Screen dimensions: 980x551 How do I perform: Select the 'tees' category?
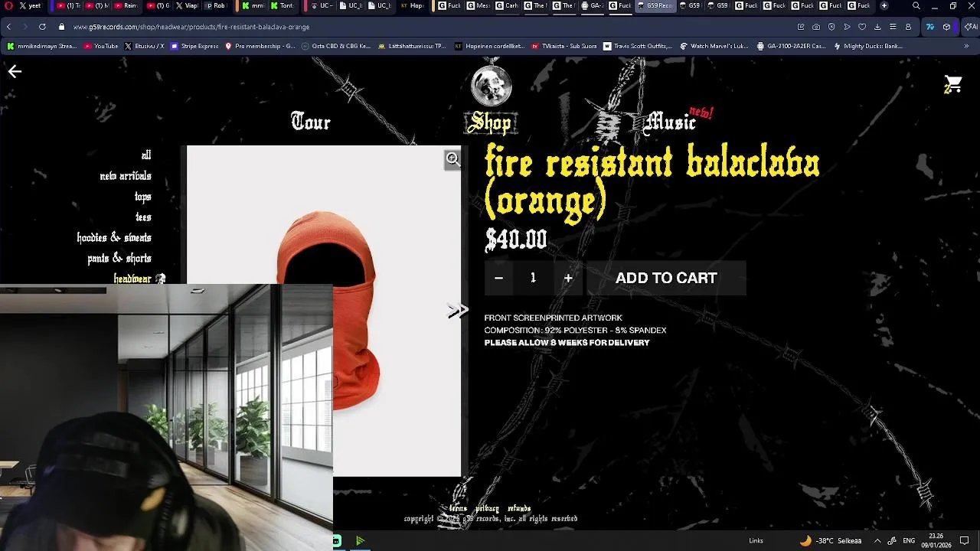pos(143,217)
